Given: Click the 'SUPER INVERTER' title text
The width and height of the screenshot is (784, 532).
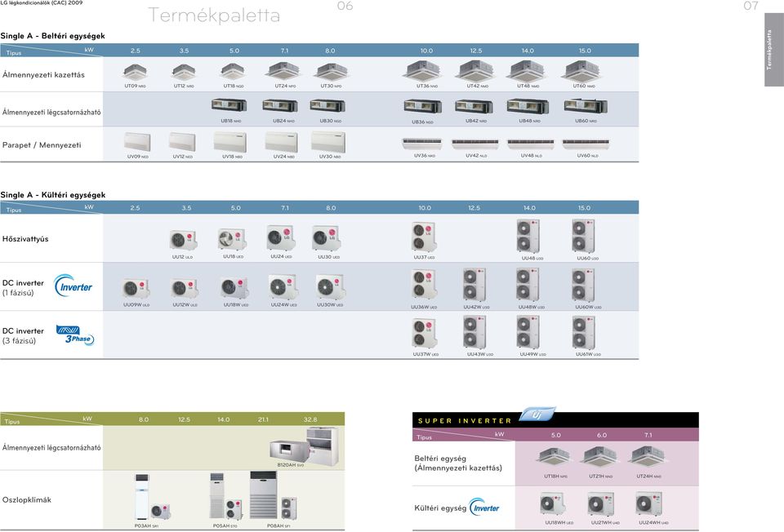Looking at the screenshot, I should (465, 420).
